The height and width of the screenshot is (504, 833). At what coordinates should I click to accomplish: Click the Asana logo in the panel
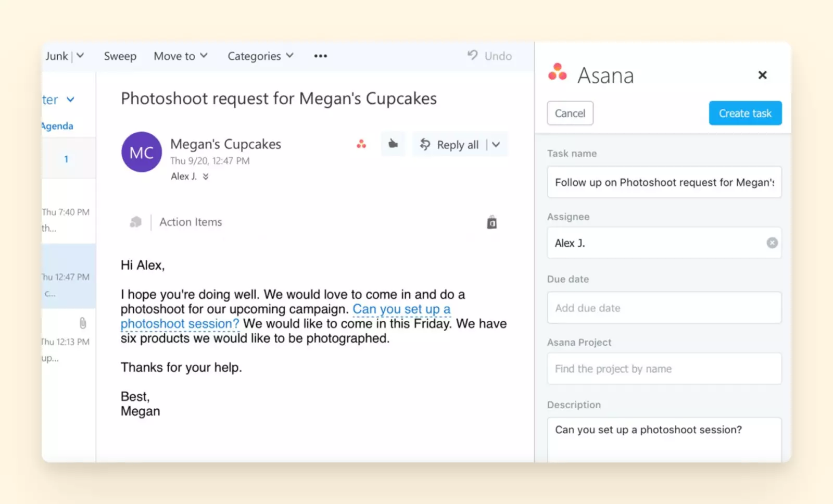[x=558, y=72]
